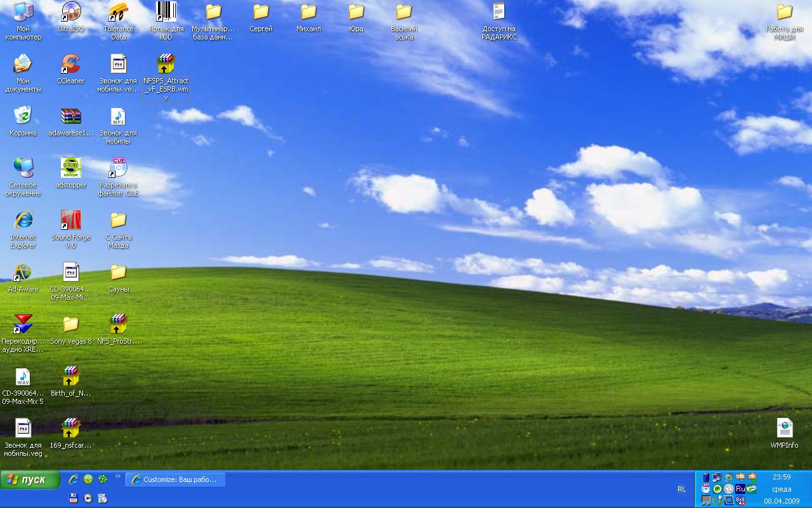Open the Tolerance Data shortcut

(119, 21)
